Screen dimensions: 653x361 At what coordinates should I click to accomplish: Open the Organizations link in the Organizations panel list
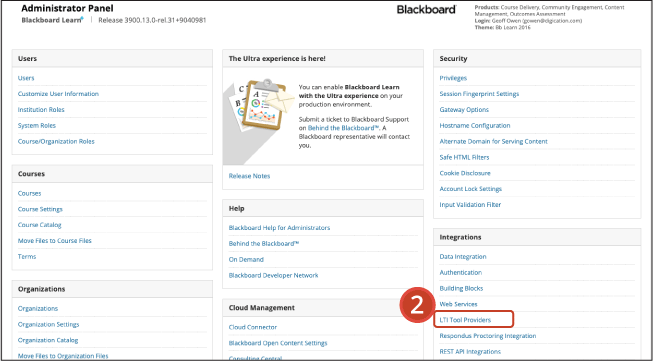click(38, 309)
